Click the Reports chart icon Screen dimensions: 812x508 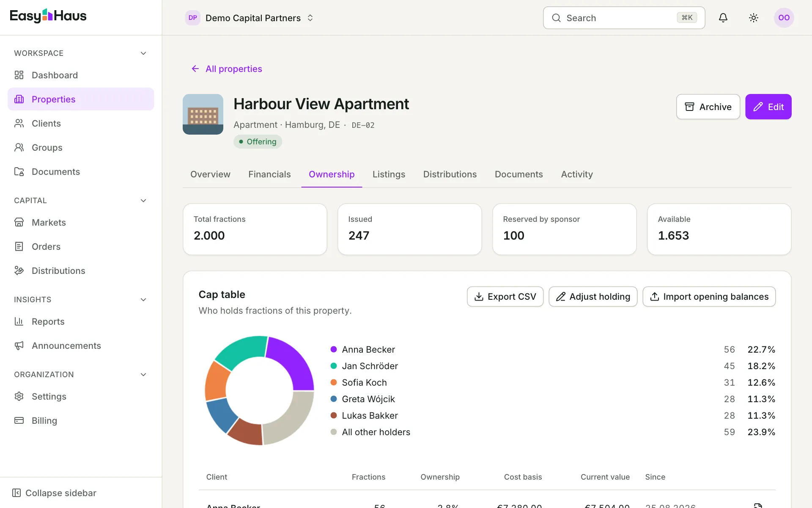click(19, 321)
